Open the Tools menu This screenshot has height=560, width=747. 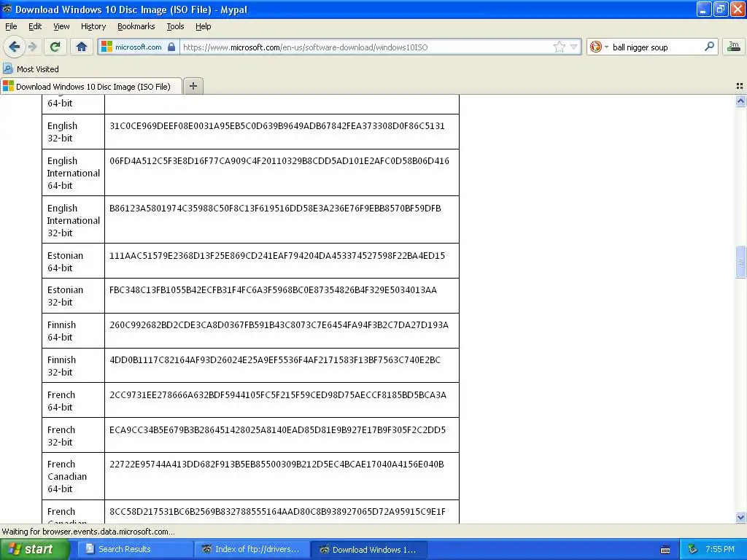coord(175,26)
